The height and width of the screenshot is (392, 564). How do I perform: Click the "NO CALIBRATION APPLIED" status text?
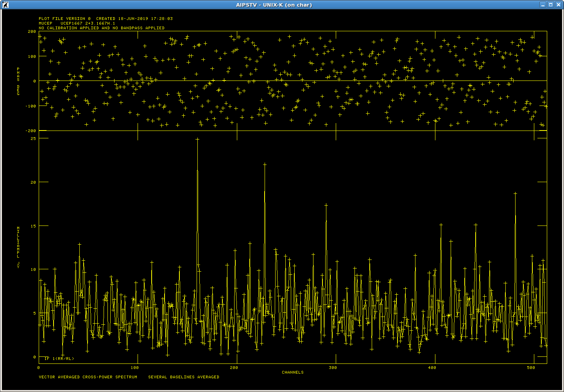click(x=101, y=28)
